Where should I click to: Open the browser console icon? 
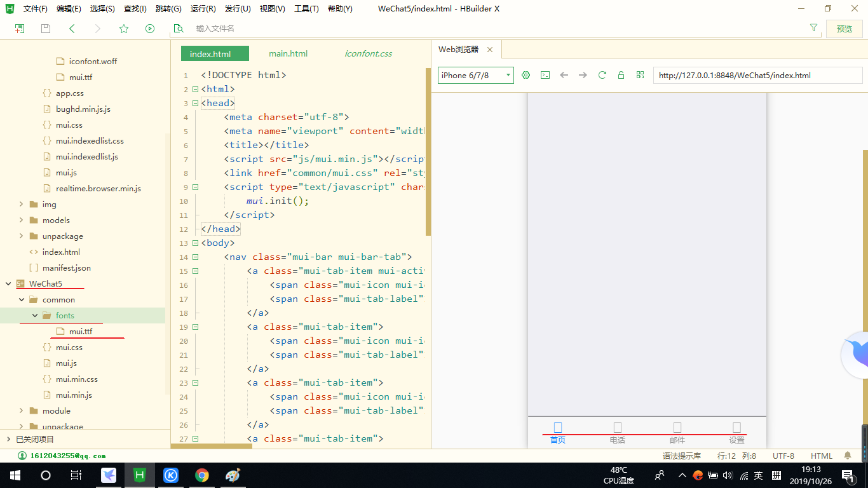(545, 75)
